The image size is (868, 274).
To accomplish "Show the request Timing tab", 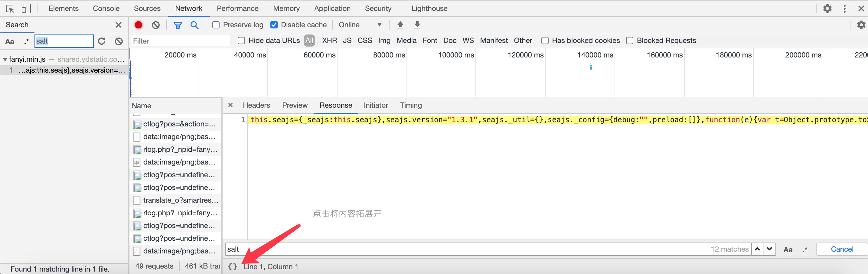I will (x=411, y=105).
